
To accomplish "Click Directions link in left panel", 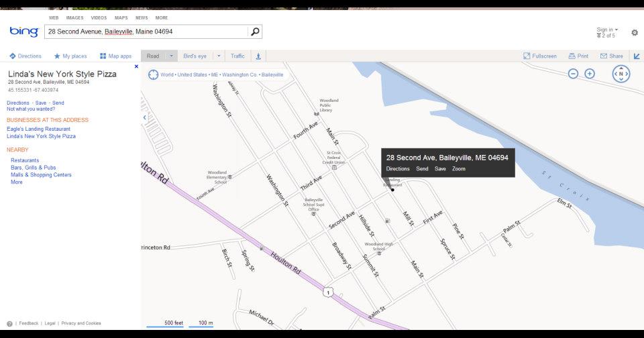I will (x=18, y=103).
